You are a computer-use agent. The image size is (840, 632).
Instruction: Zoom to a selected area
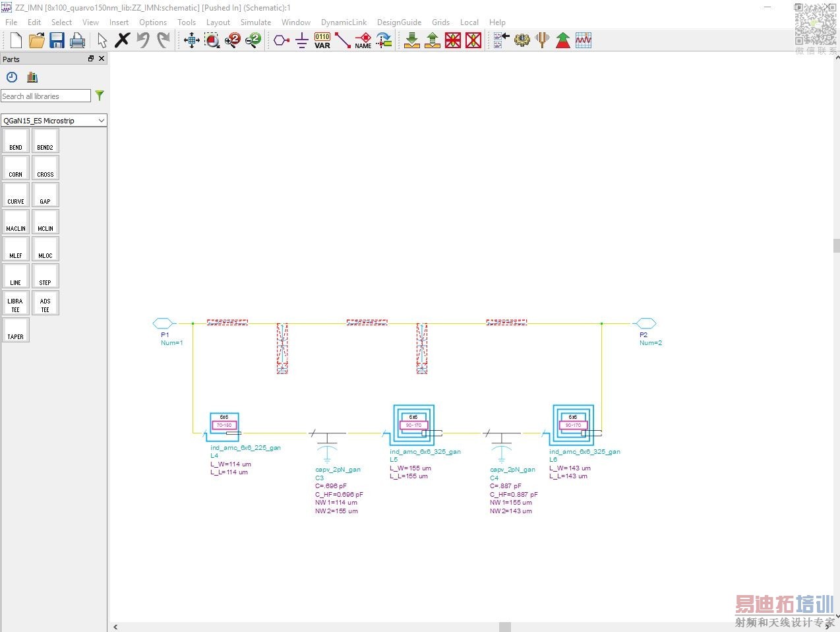[212, 40]
